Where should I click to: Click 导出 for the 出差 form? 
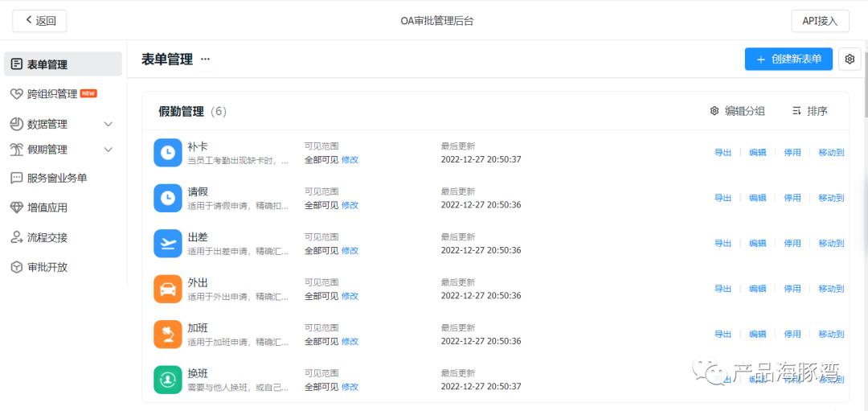click(723, 243)
